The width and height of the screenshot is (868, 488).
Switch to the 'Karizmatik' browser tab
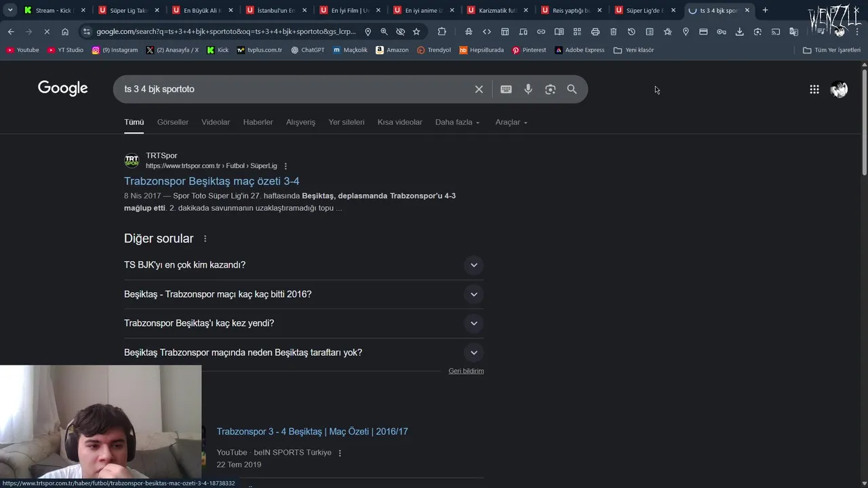coord(497,10)
